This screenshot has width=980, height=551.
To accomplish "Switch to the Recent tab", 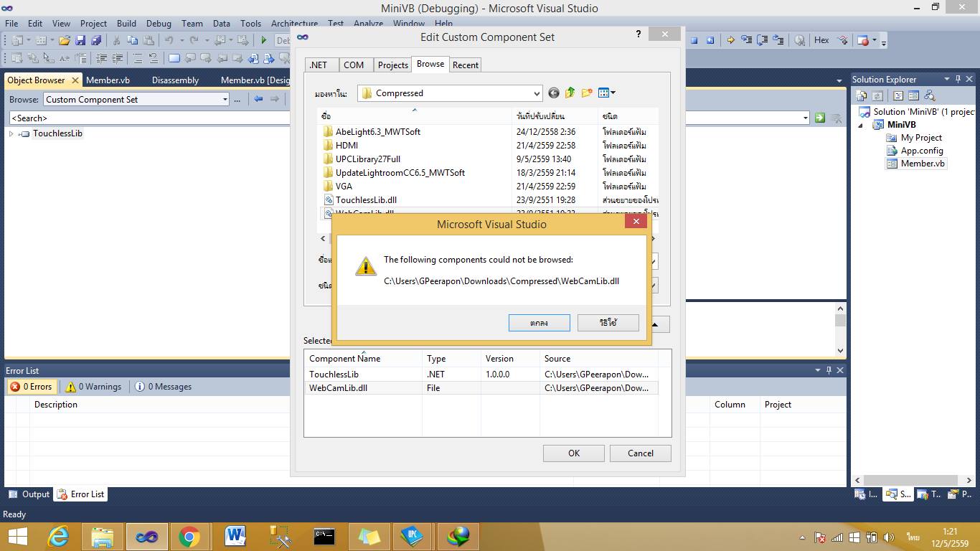I will pyautogui.click(x=465, y=65).
